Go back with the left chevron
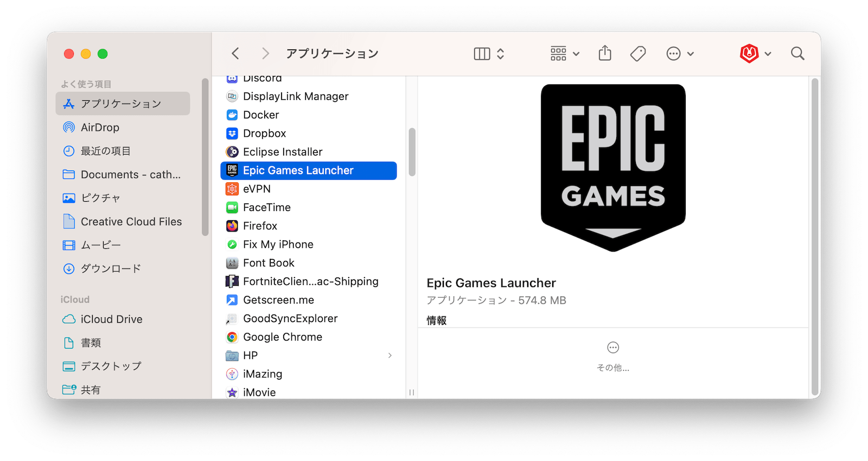 (x=235, y=53)
